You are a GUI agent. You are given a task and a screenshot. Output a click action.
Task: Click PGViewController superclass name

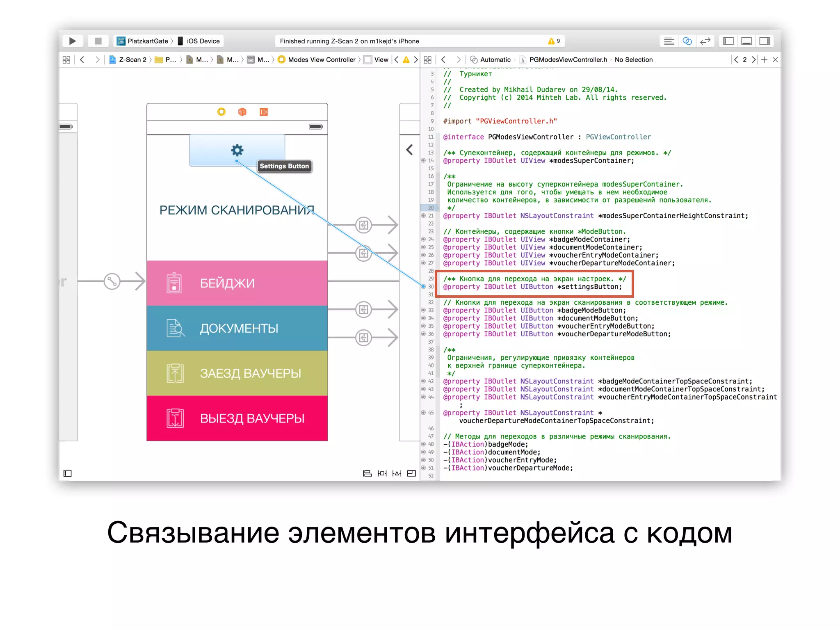coord(618,137)
